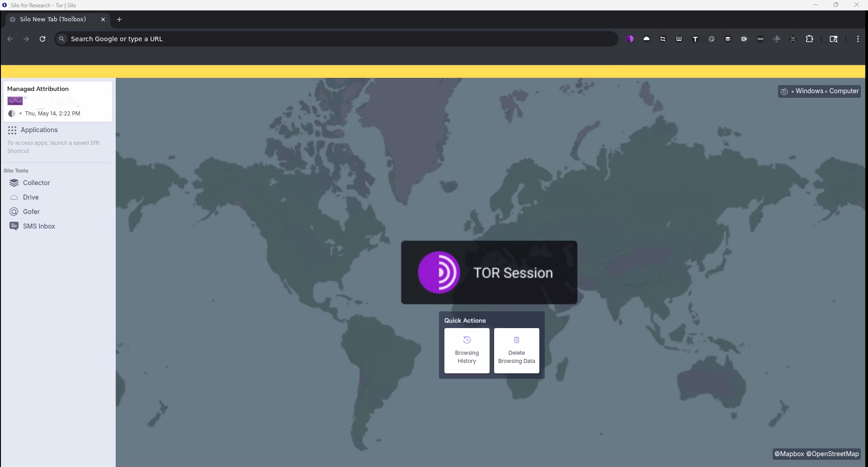Open the Applications grid
This screenshot has height=467, width=868.
[x=12, y=130]
